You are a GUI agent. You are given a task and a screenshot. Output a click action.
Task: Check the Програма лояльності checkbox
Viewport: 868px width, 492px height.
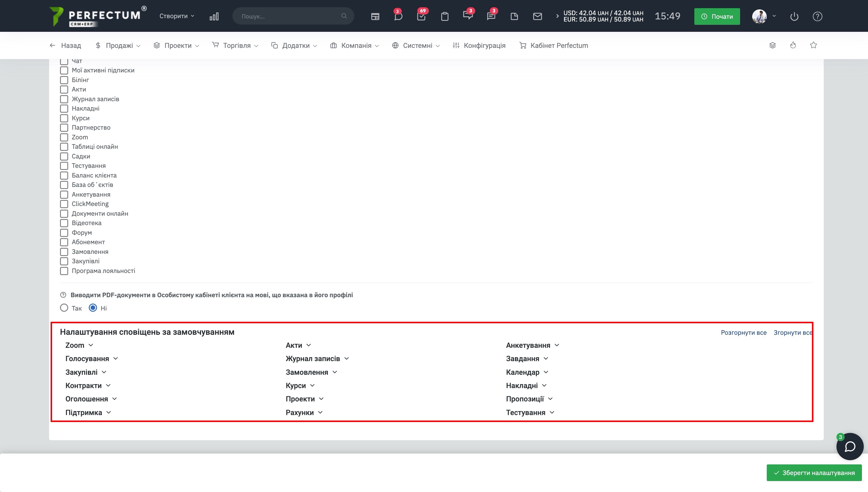(64, 271)
